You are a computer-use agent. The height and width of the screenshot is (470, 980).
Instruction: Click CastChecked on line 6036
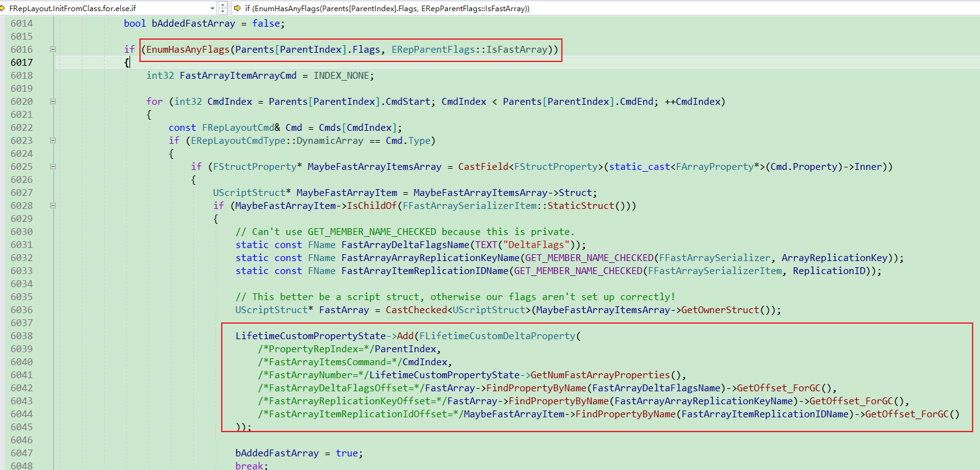click(416, 310)
